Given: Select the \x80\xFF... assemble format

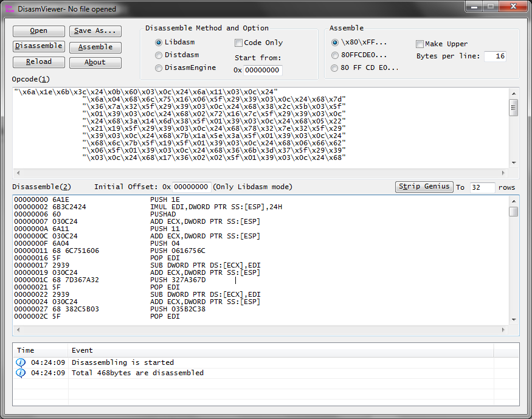Looking at the screenshot, I should point(335,43).
